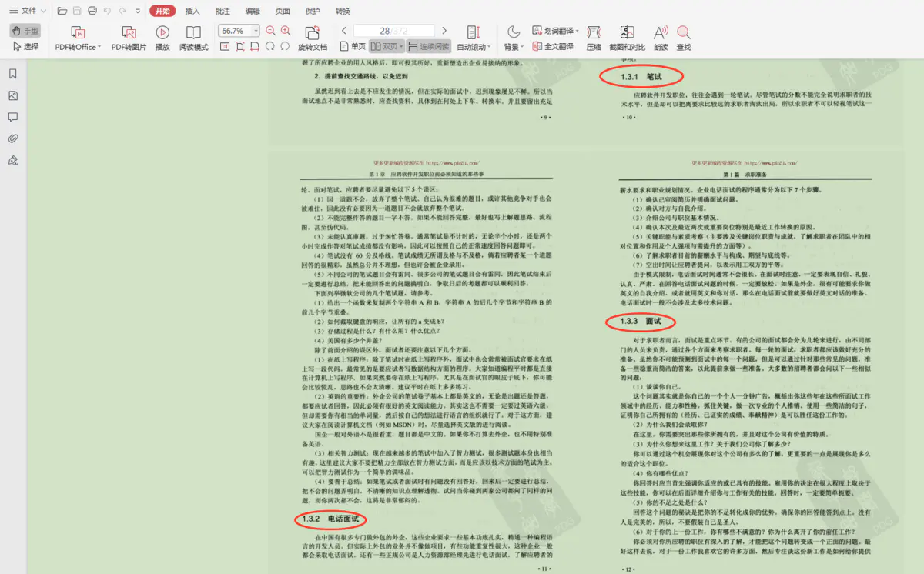Toggle 连续阅读 continuous reading
The height and width of the screenshot is (574, 924).
click(428, 47)
